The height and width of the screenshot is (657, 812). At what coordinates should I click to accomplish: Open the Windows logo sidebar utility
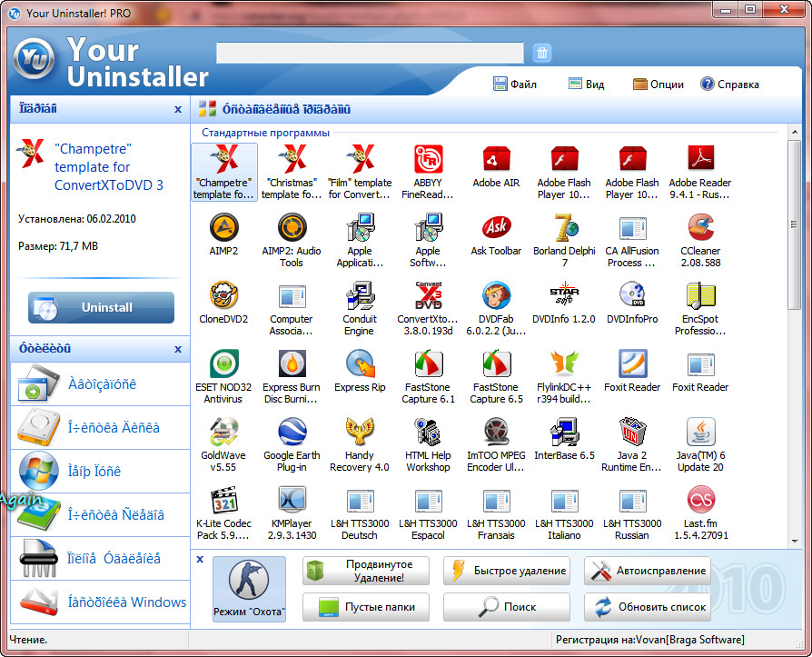(100, 471)
